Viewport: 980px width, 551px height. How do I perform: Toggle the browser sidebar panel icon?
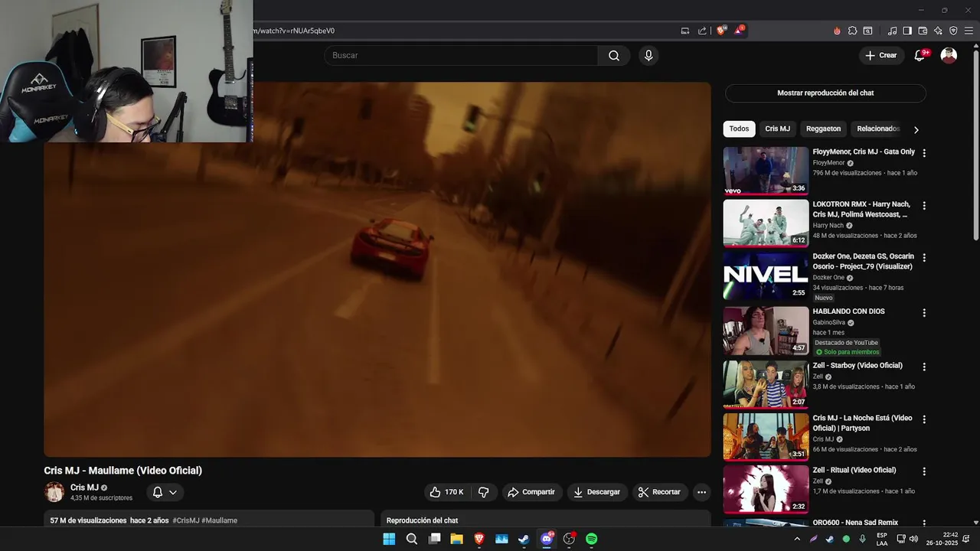[x=907, y=31]
